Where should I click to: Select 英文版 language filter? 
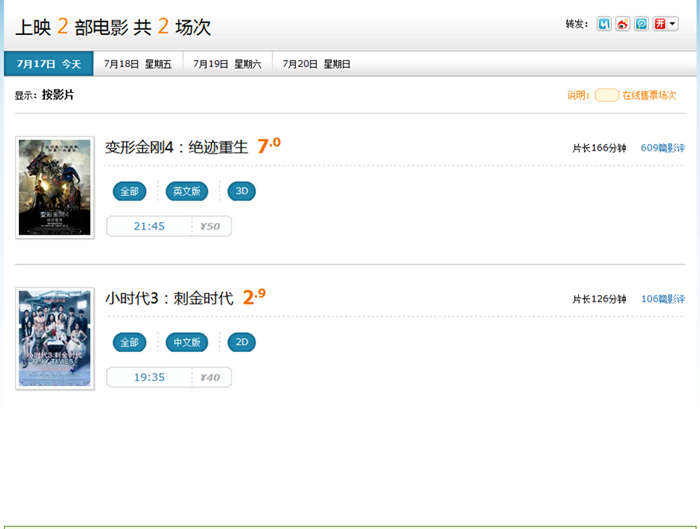point(187,192)
